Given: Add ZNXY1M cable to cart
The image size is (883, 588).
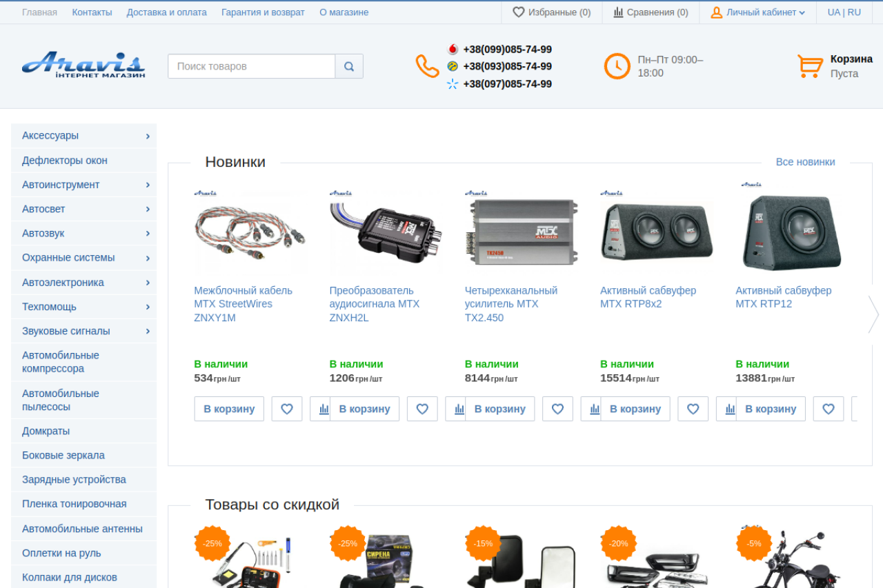Looking at the screenshot, I should (229, 409).
